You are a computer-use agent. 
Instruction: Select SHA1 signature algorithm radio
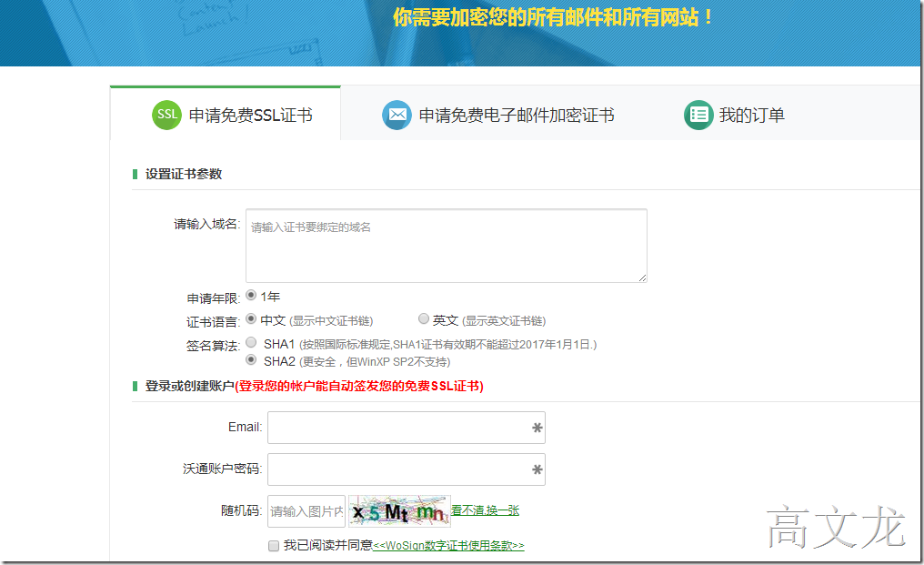(x=251, y=342)
